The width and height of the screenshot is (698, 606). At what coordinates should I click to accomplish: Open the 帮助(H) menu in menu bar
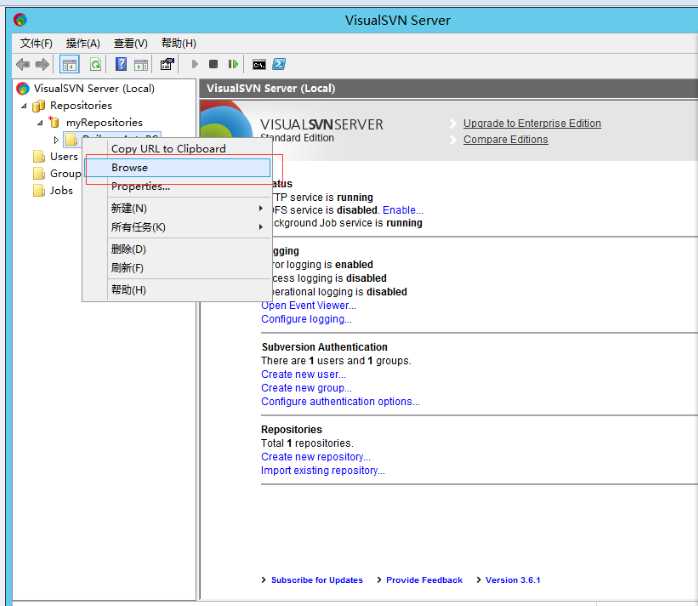coord(179,44)
